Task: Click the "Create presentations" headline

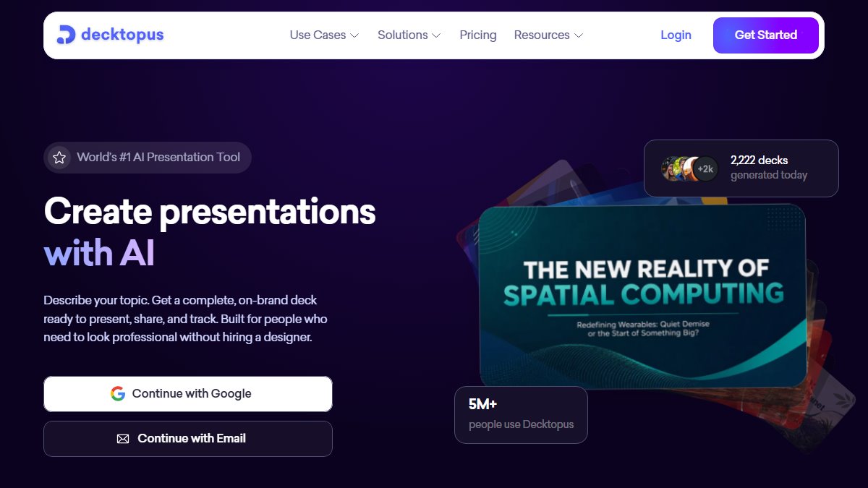Action: 210,212
